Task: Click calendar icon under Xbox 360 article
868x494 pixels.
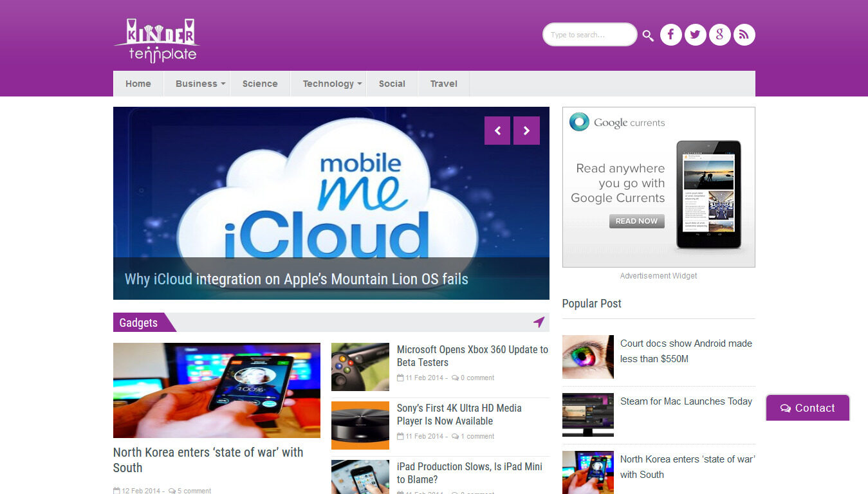Action: tap(400, 378)
